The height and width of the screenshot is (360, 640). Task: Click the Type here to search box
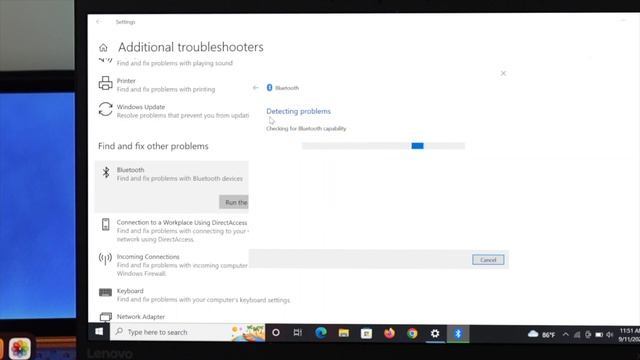tap(187, 332)
